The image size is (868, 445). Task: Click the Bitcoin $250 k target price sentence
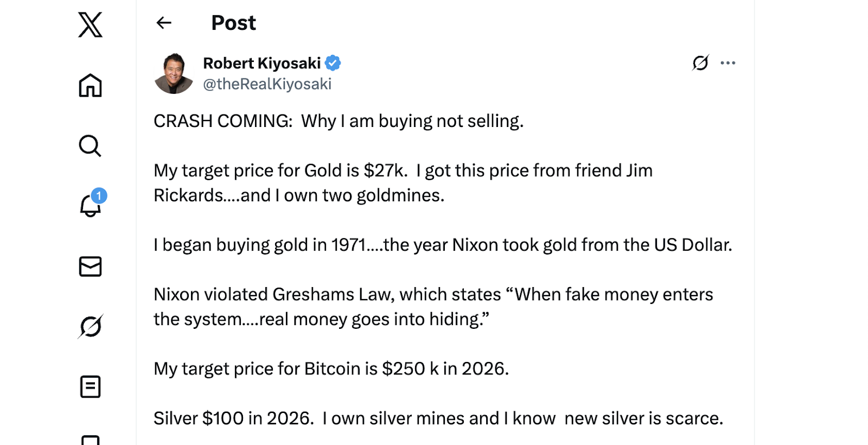[x=331, y=369]
